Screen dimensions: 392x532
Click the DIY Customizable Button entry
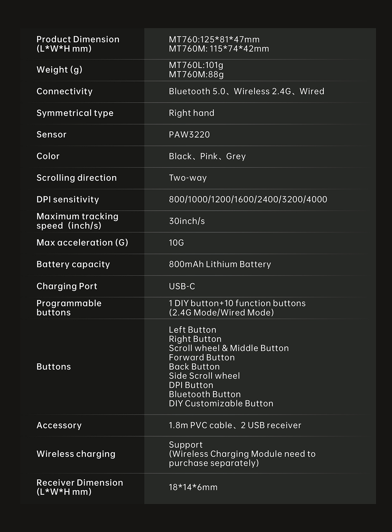221,403
